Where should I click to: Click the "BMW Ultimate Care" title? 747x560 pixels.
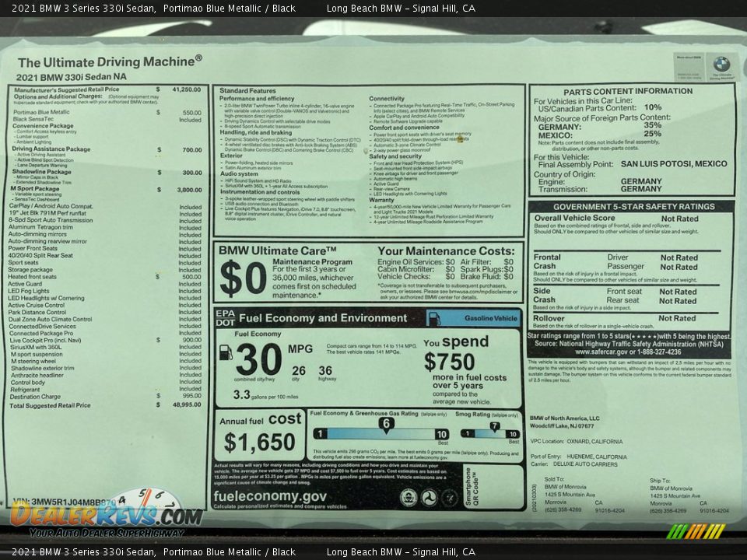tap(277, 250)
